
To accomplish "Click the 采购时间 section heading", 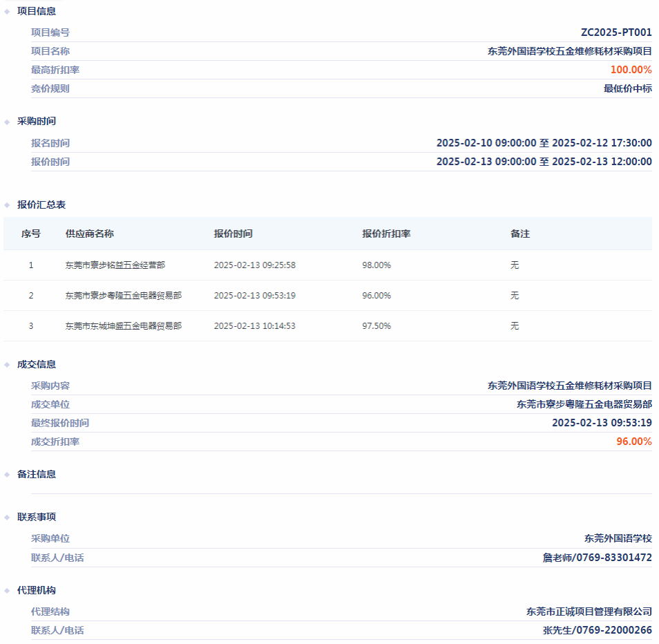I will (37, 121).
